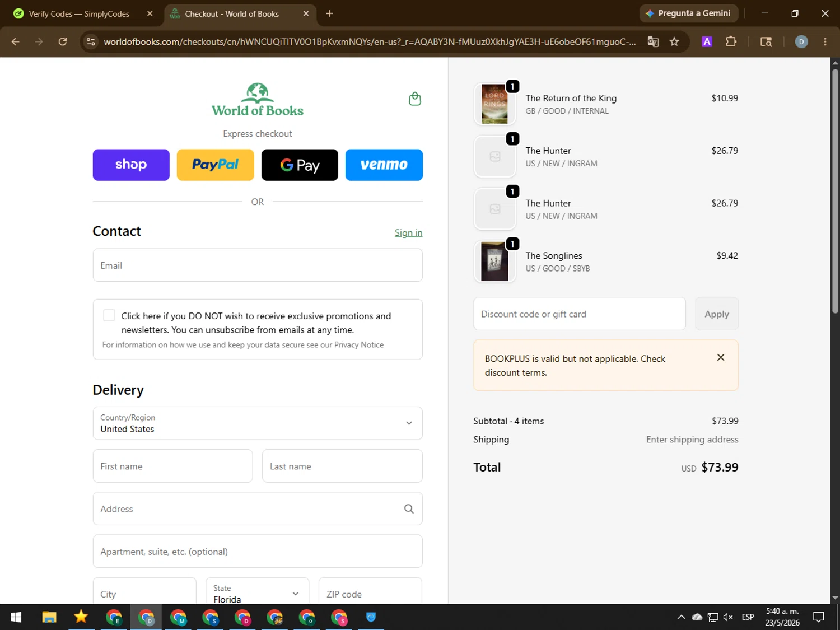Viewport: 840px width, 630px height.
Task: Bookmark this page with the star
Action: pos(674,41)
